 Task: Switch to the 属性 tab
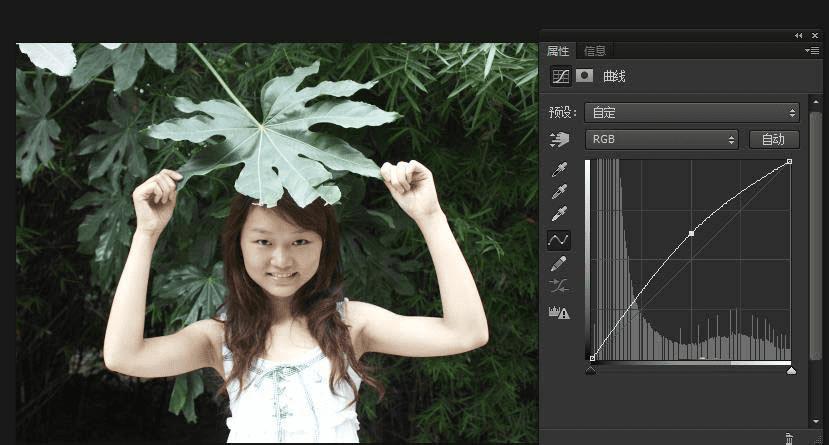[x=558, y=51]
